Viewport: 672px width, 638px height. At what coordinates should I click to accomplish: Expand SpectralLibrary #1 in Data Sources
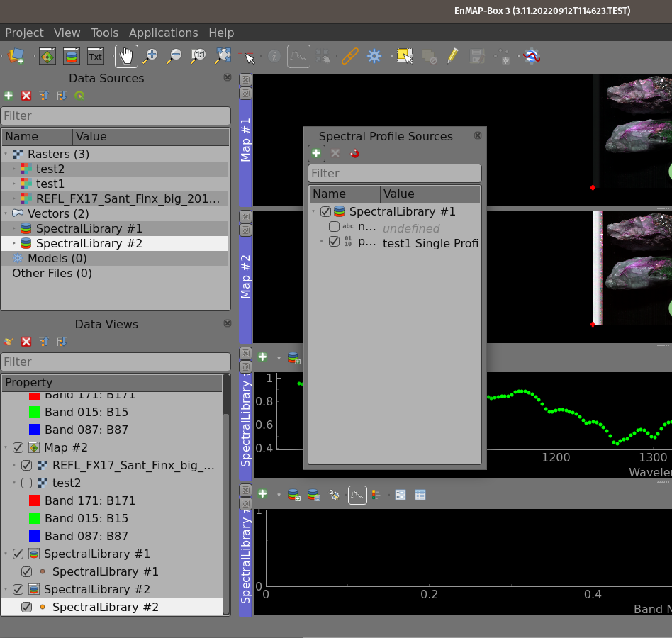14,228
